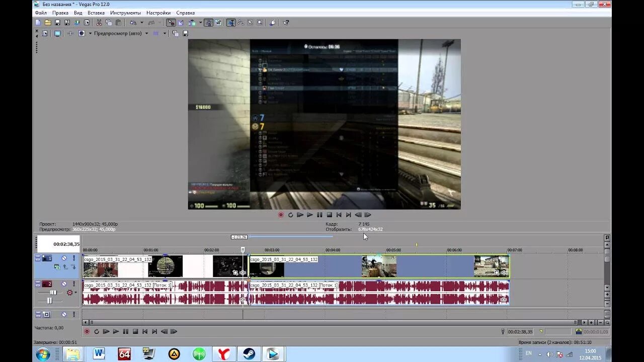Click the yellow timeline marker near 00:05:00
Screen dimensions: 644x362
click(416, 245)
